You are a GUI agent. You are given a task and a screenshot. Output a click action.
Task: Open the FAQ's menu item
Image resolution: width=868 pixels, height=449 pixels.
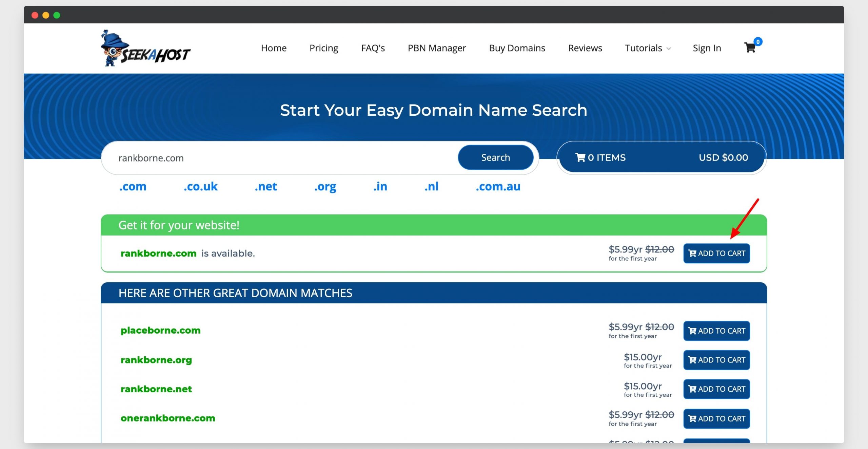[x=372, y=48]
